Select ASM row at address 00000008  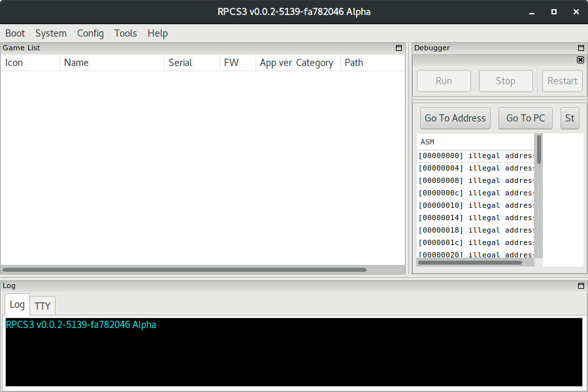coord(476,180)
